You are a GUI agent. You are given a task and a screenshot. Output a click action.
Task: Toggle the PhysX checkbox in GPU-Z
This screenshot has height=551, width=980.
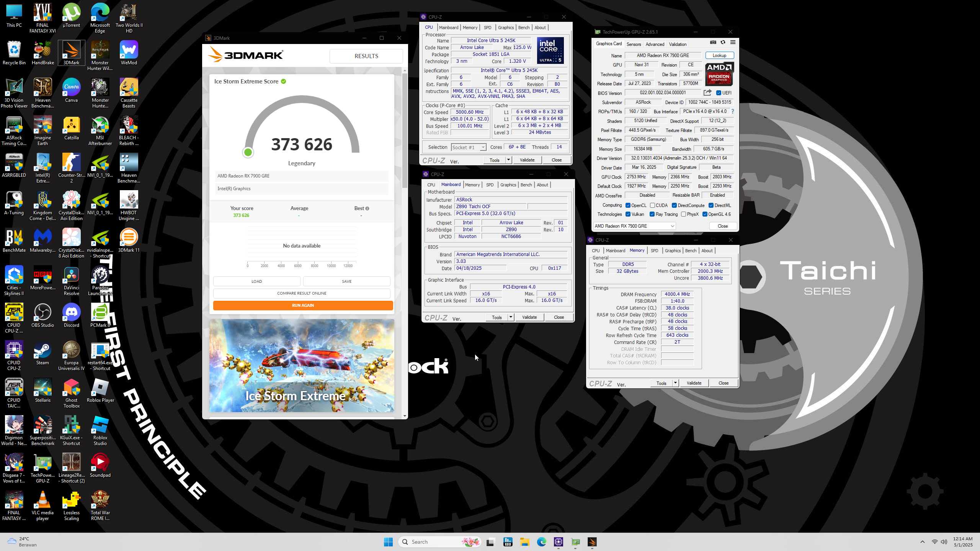click(x=683, y=214)
